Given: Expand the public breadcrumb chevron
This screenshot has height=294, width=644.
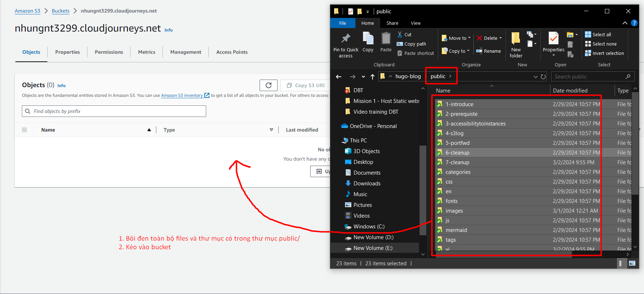Looking at the screenshot, I should [x=450, y=76].
